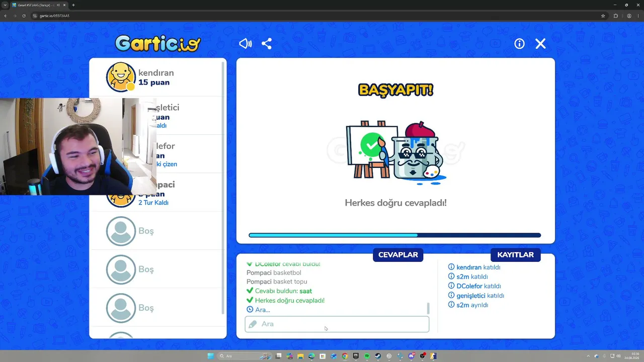
Task: Click 'Herkes doğru cevapladı!' chat line
Action: pyautogui.click(x=285, y=300)
